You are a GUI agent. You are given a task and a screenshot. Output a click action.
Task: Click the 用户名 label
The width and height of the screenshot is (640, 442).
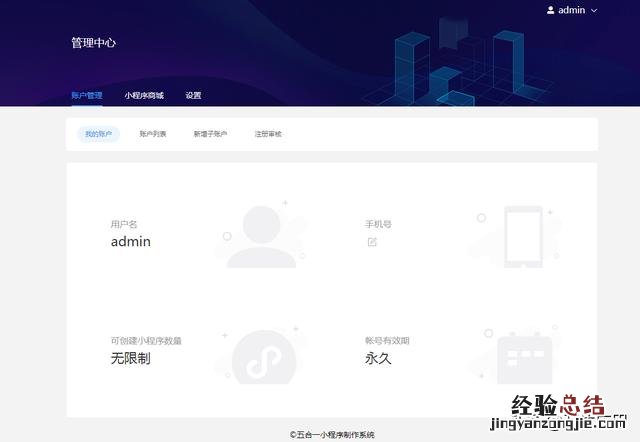coord(124,224)
